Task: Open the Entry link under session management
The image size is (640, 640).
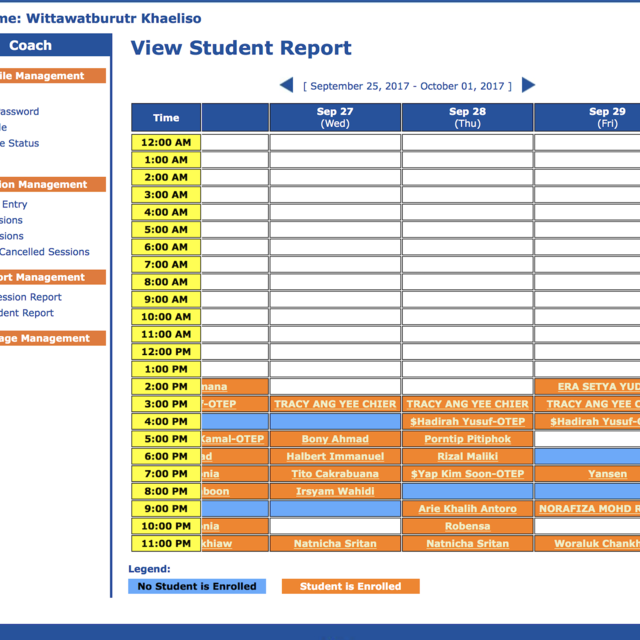Action: pyautogui.click(x=14, y=204)
